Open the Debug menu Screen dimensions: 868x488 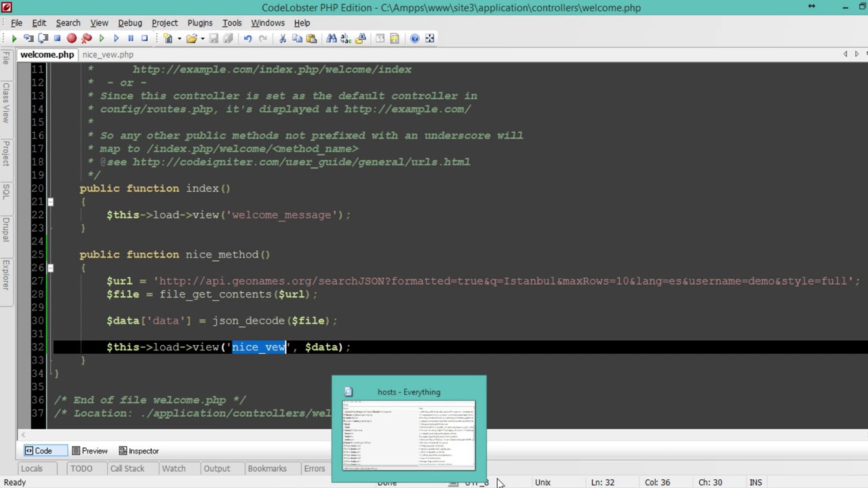click(130, 23)
